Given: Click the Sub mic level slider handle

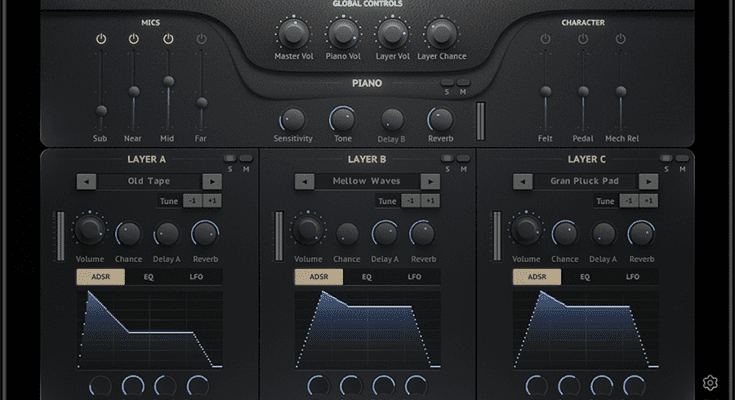Looking at the screenshot, I should click(100, 111).
